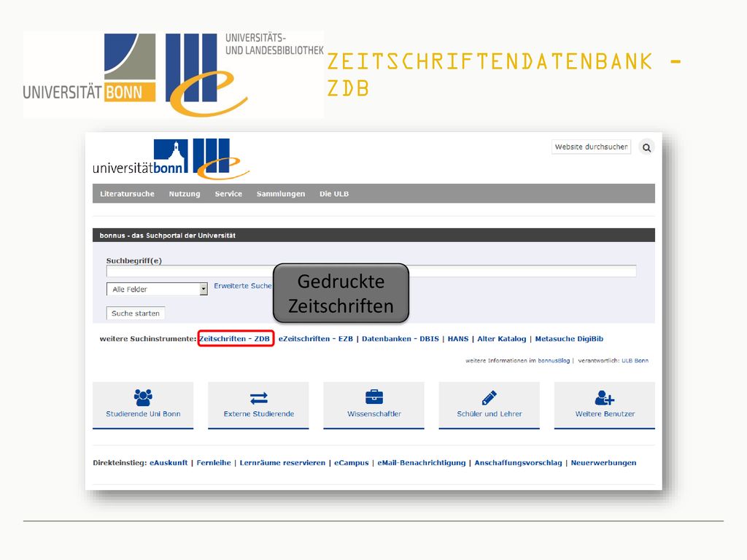Screen dimensions: 747x560
Task: Click the Studierende Uni Bonn group icon
Action: [143, 397]
